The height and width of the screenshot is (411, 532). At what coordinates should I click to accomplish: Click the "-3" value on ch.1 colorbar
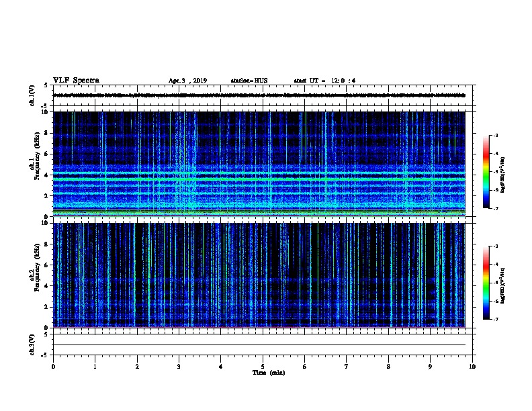pyautogui.click(x=495, y=135)
